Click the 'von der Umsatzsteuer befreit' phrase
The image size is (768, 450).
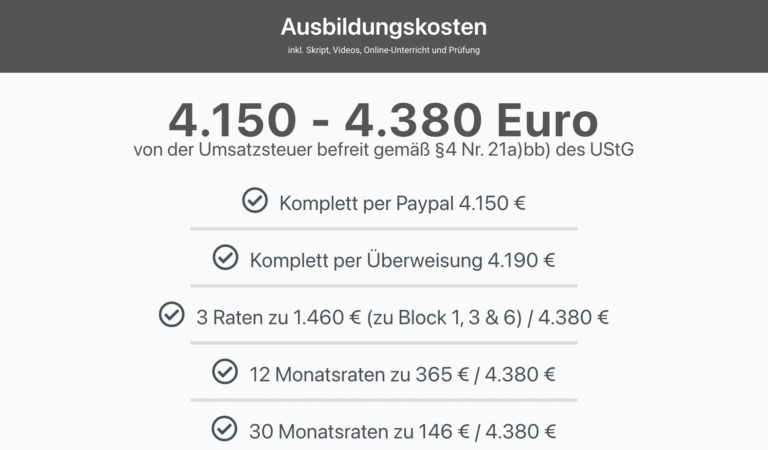[256, 151]
